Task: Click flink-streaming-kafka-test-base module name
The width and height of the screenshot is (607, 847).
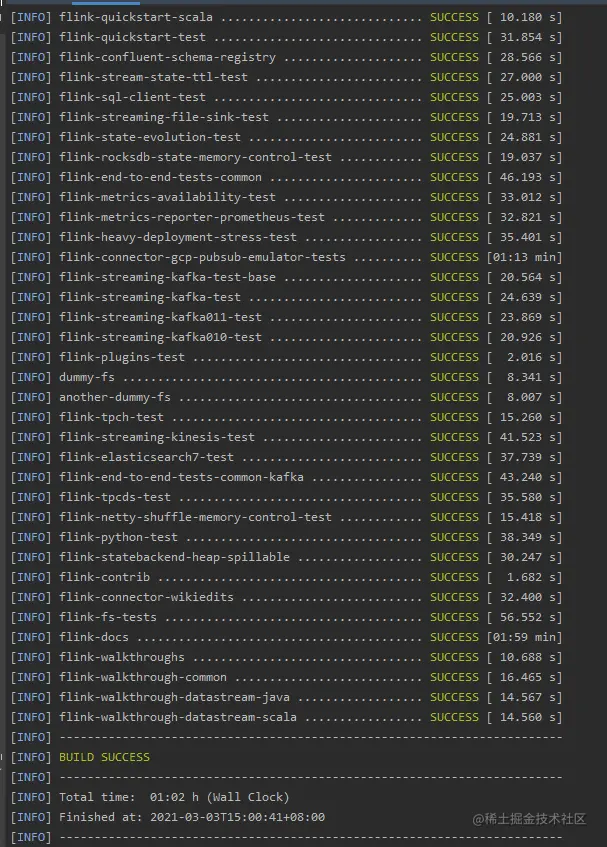Action: (167, 277)
